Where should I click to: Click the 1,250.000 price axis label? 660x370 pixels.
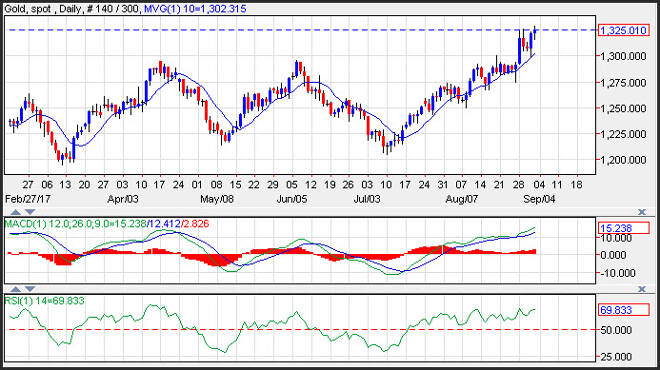pyautogui.click(x=623, y=108)
